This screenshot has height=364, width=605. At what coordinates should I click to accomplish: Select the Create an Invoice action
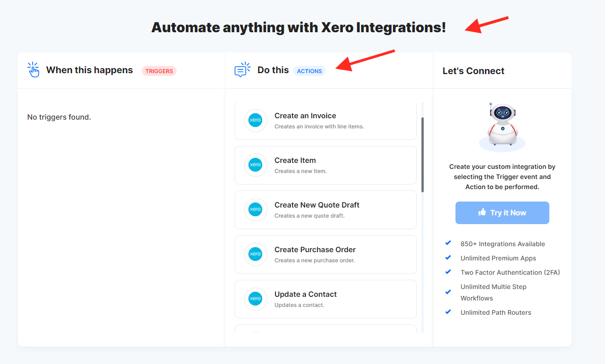pos(326,121)
